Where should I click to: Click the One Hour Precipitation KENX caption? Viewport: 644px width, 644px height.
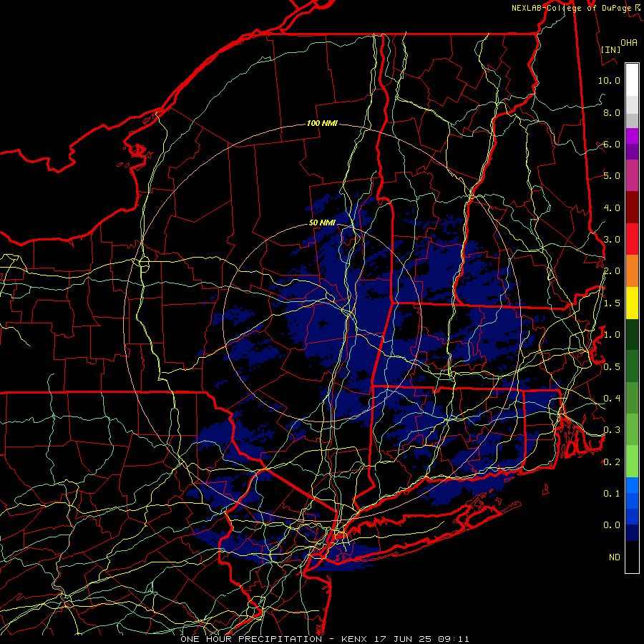pyautogui.click(x=324, y=639)
